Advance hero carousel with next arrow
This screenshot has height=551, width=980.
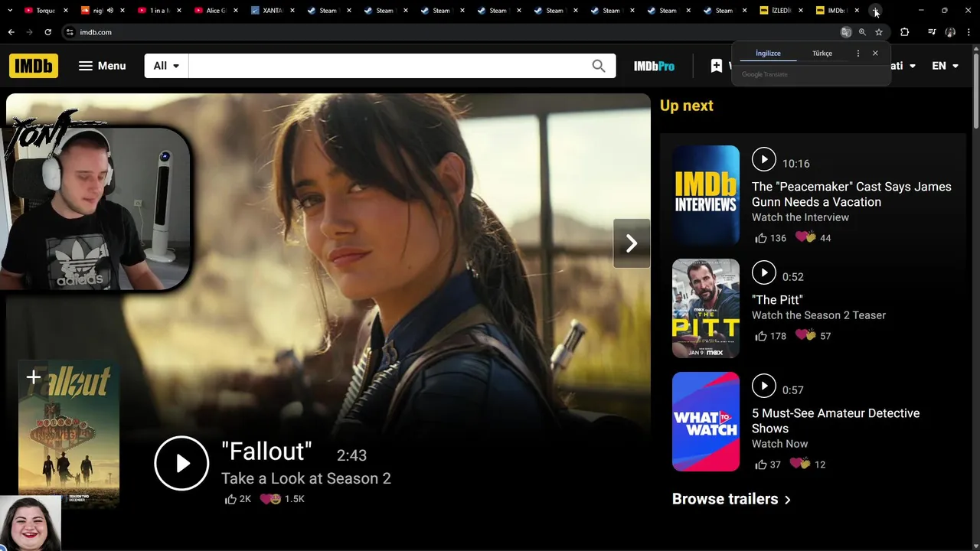coord(632,243)
